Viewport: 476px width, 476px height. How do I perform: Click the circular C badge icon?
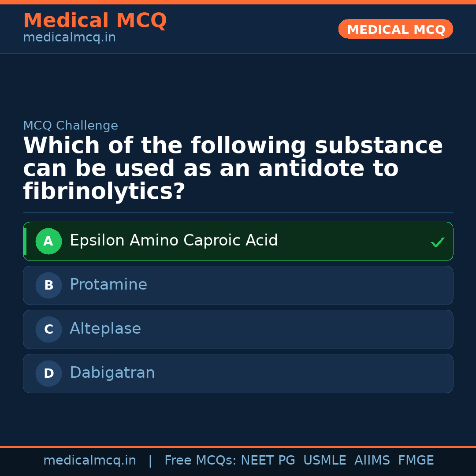point(48,329)
